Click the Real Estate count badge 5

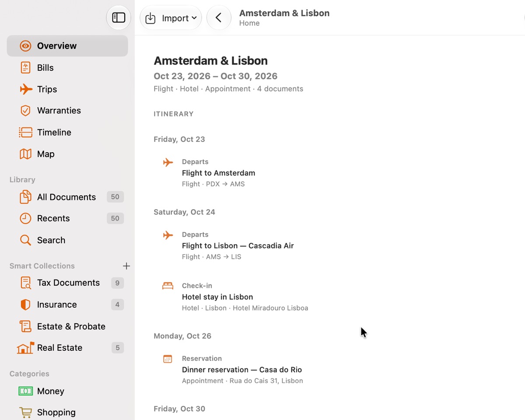coord(117,348)
